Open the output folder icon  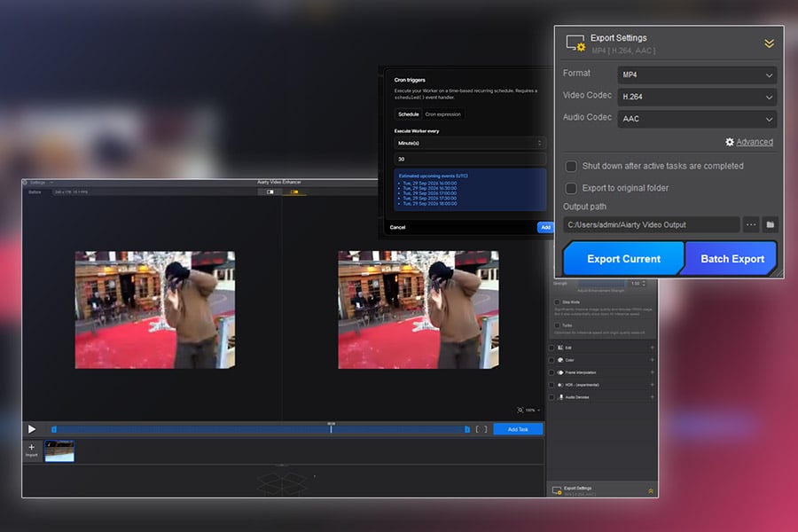[x=770, y=224]
